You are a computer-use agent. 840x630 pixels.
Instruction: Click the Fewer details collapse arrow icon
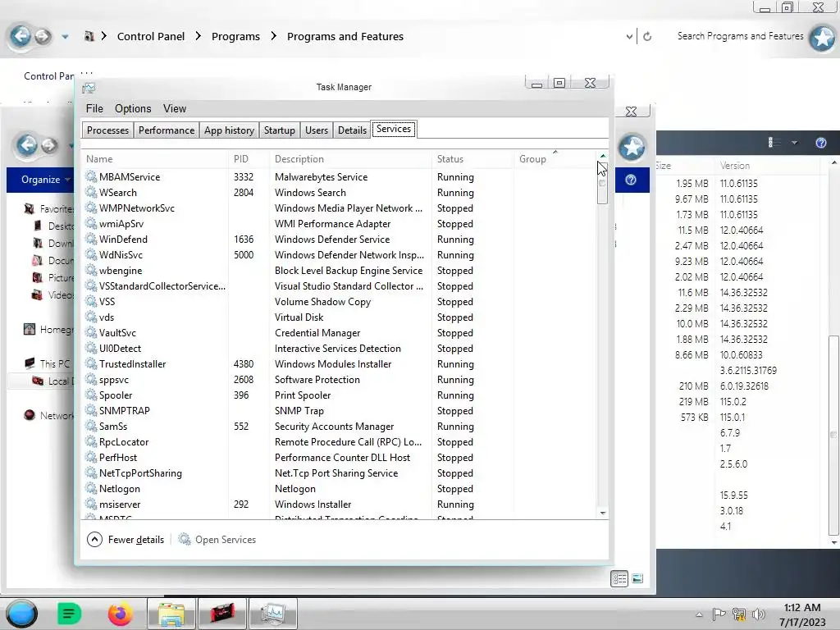(94, 540)
